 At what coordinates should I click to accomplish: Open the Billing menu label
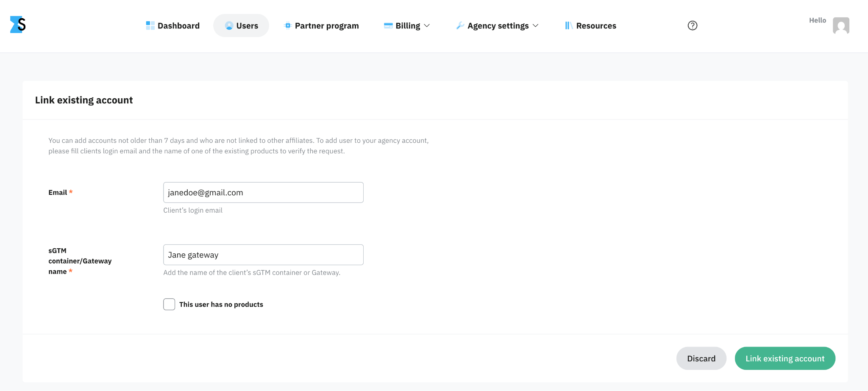[408, 26]
